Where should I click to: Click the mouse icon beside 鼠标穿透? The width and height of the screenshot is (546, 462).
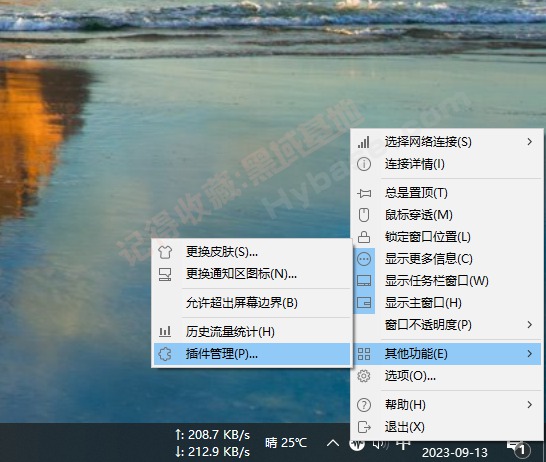point(364,215)
